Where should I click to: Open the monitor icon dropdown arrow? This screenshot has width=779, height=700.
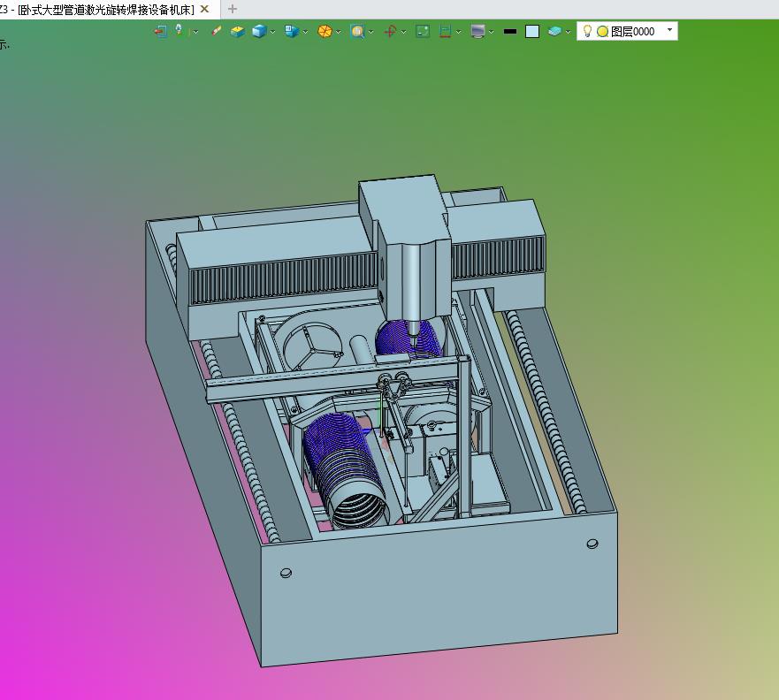click(x=492, y=32)
